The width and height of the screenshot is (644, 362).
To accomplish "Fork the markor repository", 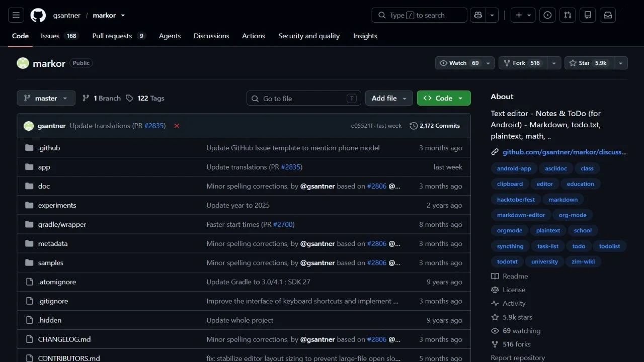I will [523, 63].
